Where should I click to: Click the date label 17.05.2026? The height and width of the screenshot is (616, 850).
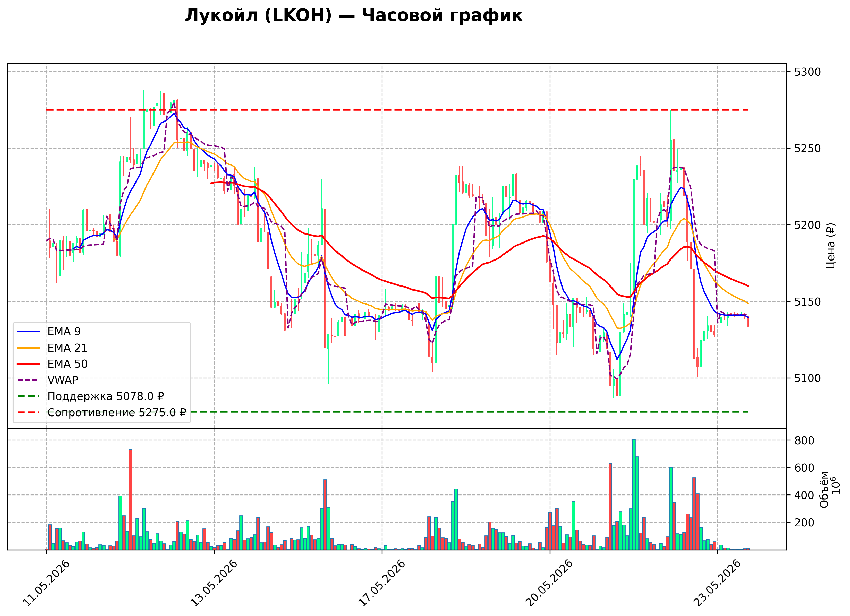coord(382,583)
